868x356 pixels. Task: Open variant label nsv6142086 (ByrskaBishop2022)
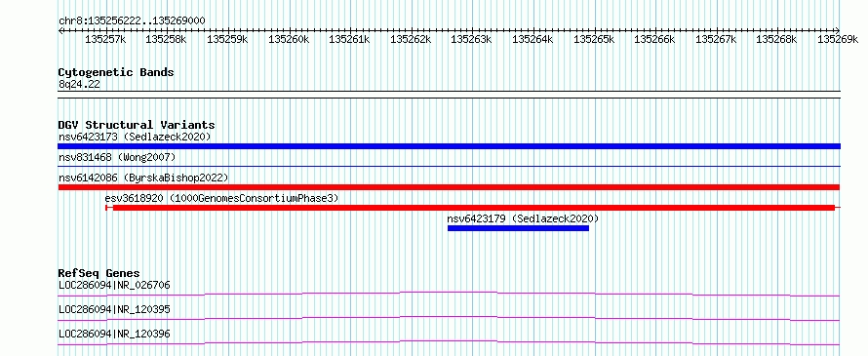coord(143,178)
